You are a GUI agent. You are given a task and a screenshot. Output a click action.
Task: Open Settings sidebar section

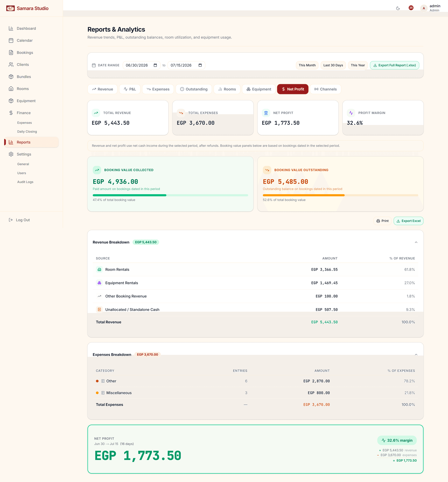(x=31, y=154)
